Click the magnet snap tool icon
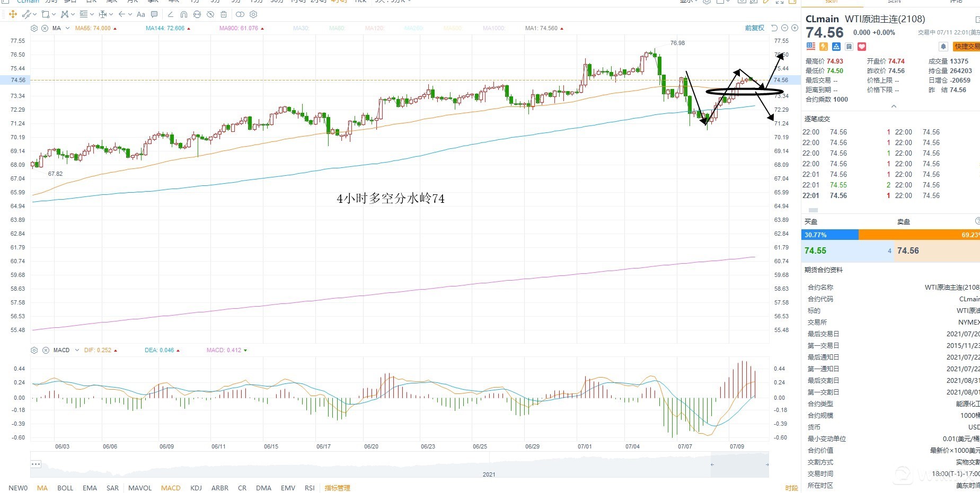Viewport: 980px width, 493px height. tap(183, 14)
